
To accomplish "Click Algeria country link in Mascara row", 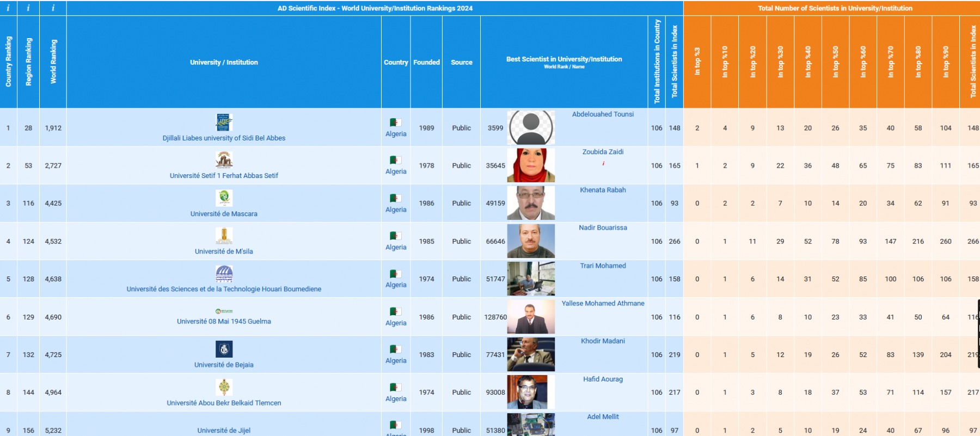I will click(396, 210).
